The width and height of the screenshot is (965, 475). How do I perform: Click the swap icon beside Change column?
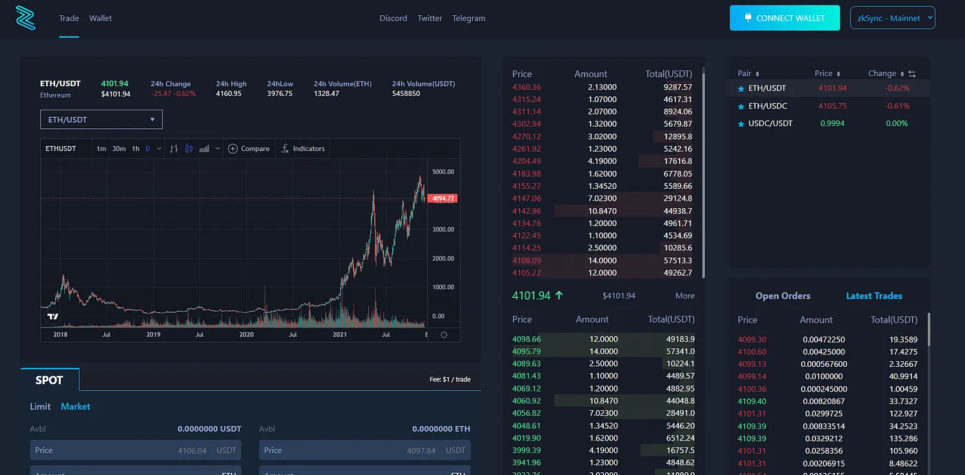(x=912, y=74)
